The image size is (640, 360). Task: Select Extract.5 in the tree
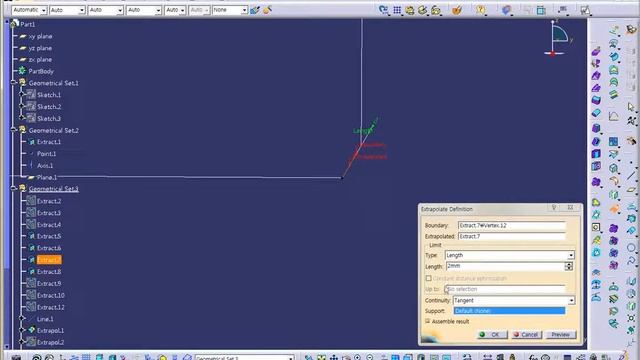pos(49,236)
